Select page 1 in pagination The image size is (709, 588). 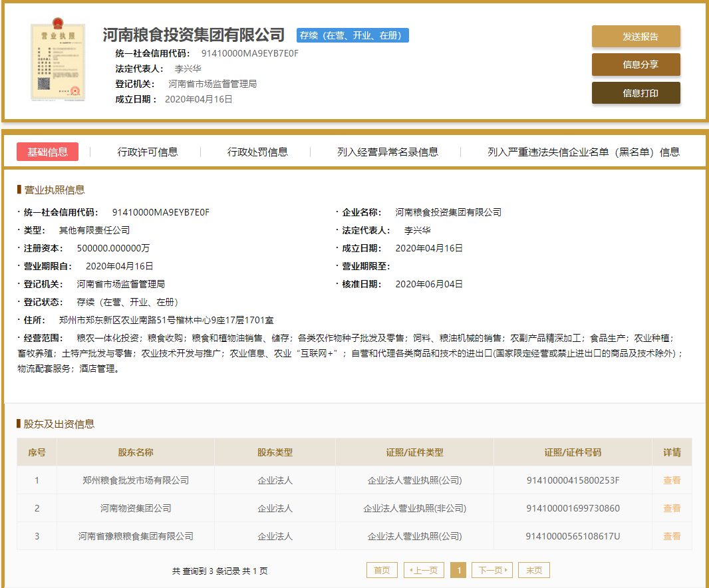tap(459, 569)
